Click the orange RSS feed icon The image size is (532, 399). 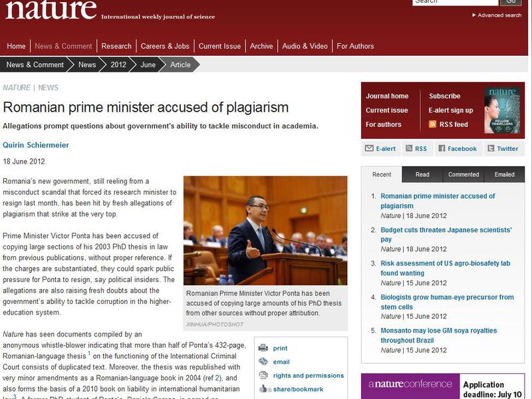point(433,124)
